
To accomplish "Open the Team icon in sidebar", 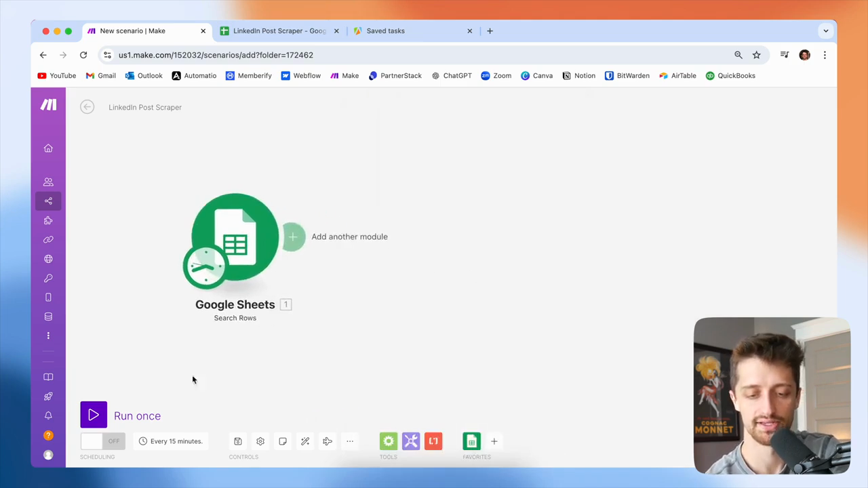I will tap(48, 182).
